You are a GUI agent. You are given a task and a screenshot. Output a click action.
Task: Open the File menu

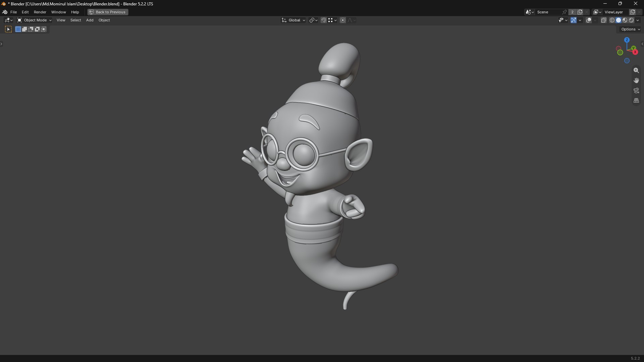[x=13, y=12]
